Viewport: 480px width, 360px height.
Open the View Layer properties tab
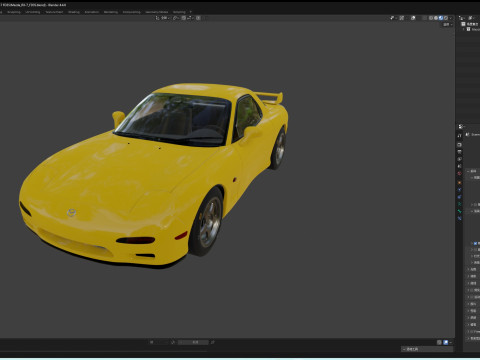click(460, 159)
